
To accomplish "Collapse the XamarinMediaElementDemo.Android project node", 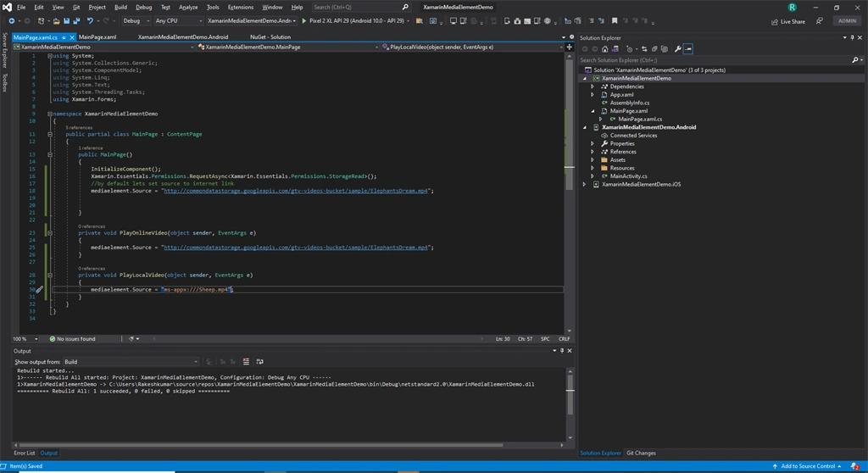I will [585, 127].
